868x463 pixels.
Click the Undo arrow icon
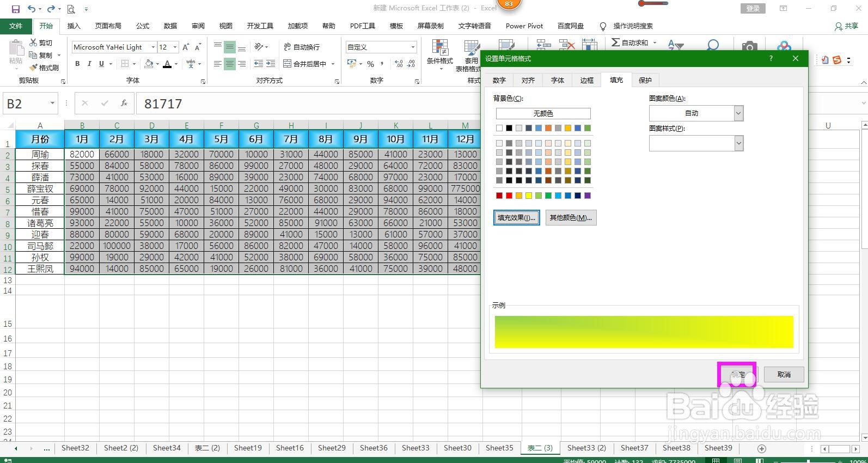tap(32, 9)
